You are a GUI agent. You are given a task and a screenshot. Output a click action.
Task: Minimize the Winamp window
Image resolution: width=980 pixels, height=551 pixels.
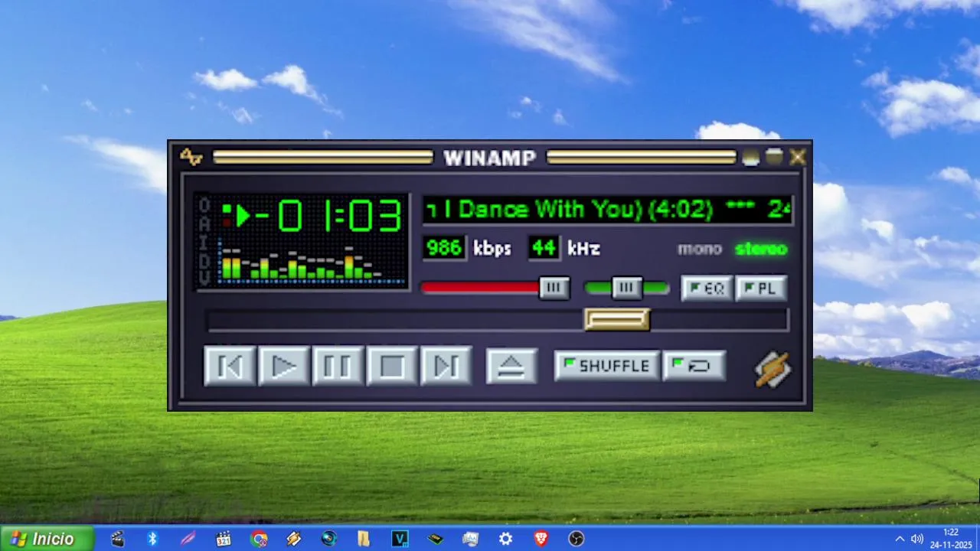click(751, 158)
